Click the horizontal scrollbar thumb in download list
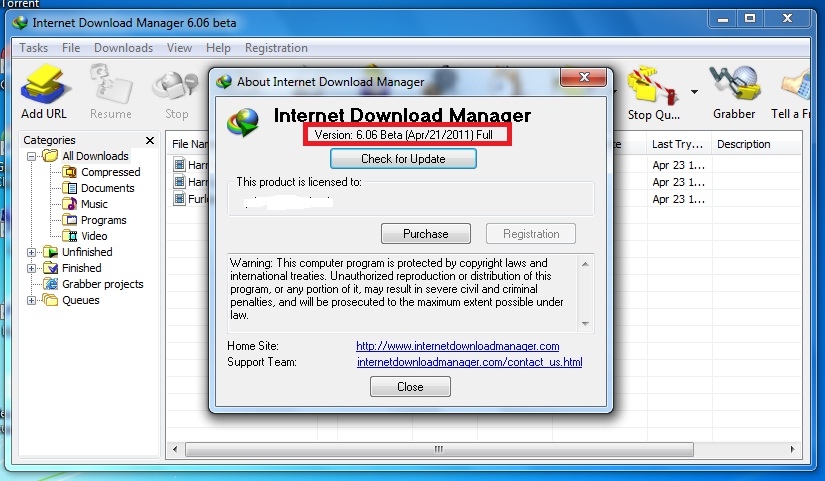This screenshot has width=825, height=481. point(439,449)
